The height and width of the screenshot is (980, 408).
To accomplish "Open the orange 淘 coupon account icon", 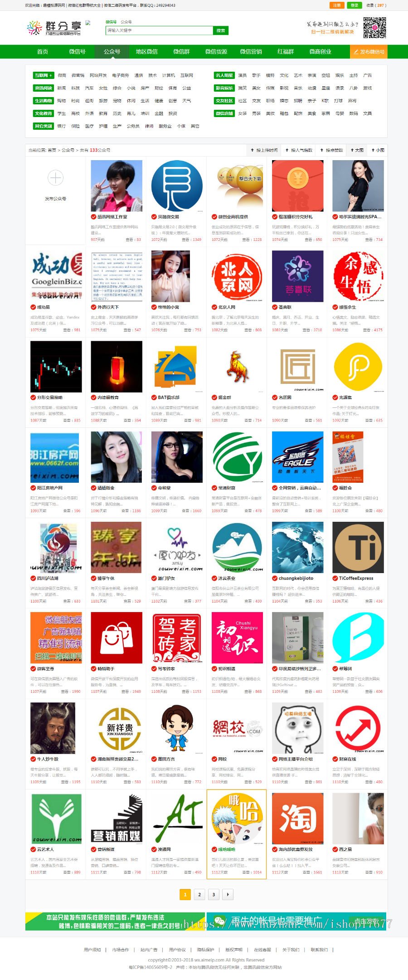I will point(298,818).
